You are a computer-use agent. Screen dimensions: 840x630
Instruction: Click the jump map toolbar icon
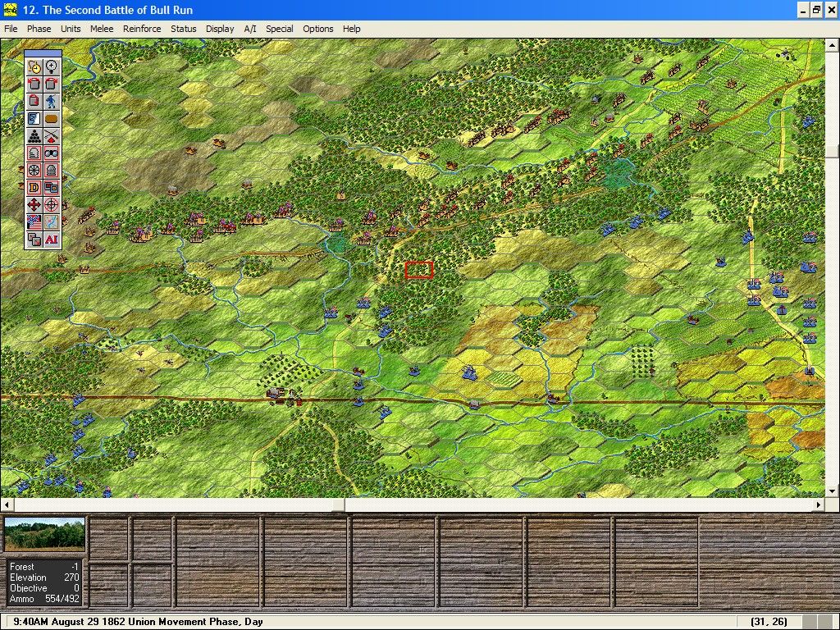coord(52,221)
